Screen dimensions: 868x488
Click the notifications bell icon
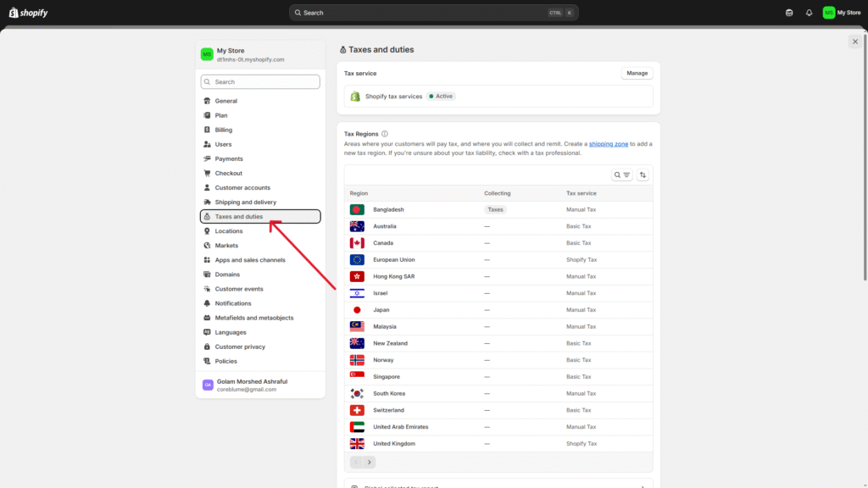809,13
